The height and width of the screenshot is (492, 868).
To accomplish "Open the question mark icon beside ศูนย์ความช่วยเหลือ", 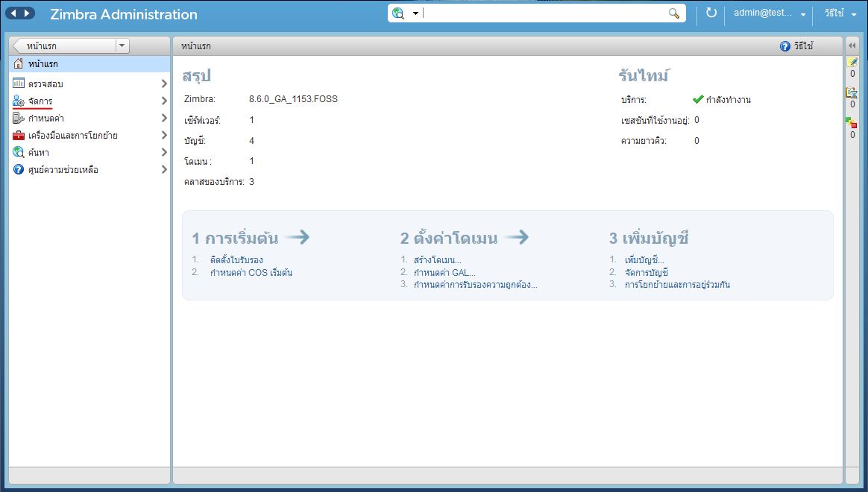I will coord(18,169).
